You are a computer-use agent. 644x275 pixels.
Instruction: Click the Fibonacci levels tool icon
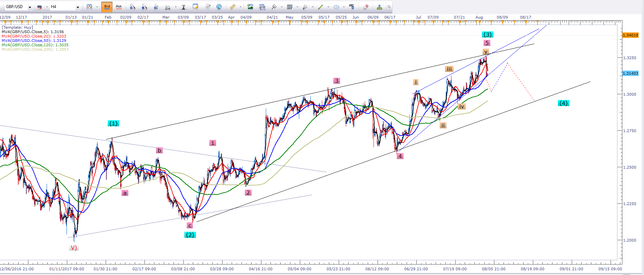pos(290,7)
